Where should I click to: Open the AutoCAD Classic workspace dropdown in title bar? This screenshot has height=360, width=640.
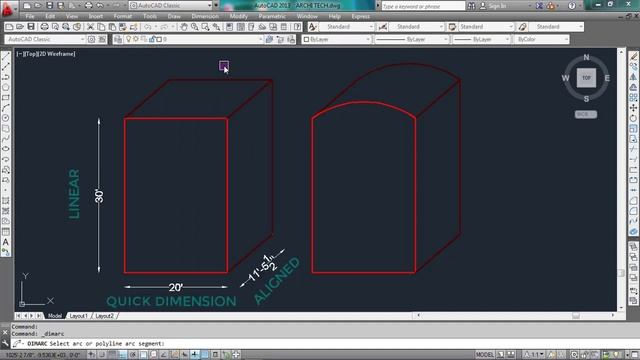pos(171,6)
